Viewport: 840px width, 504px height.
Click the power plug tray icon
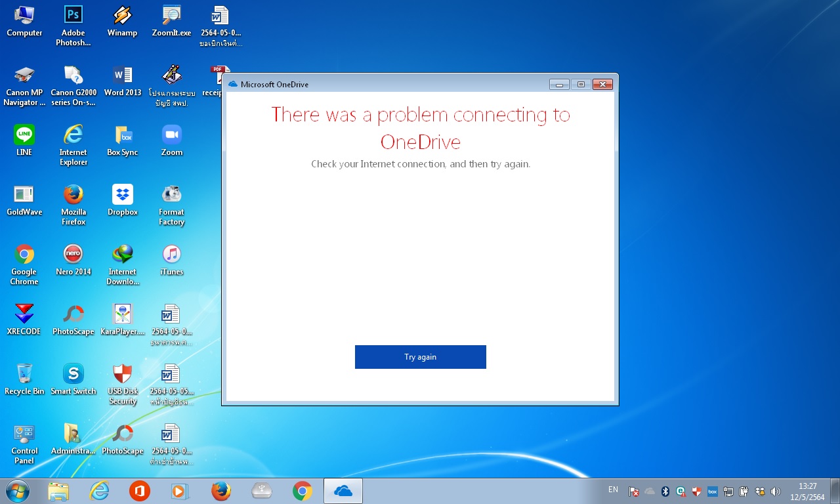pyautogui.click(x=744, y=492)
